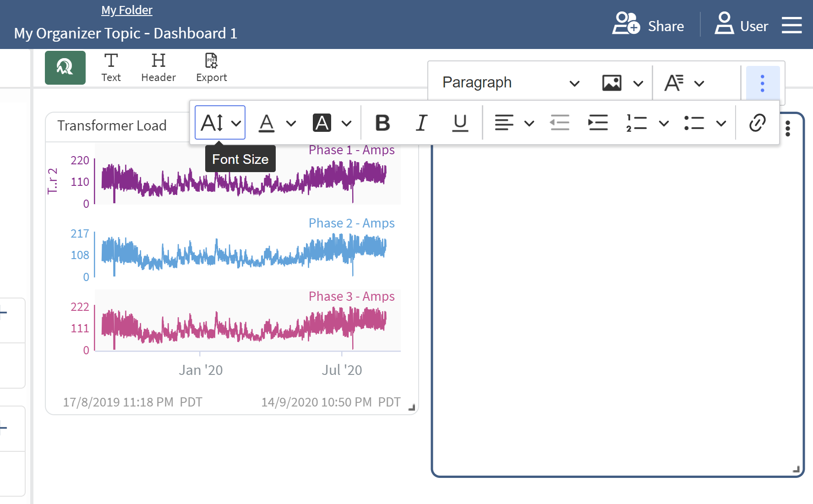Viewport: 813px width, 504px height.
Task: Toggle italic formatting
Action: point(421,123)
